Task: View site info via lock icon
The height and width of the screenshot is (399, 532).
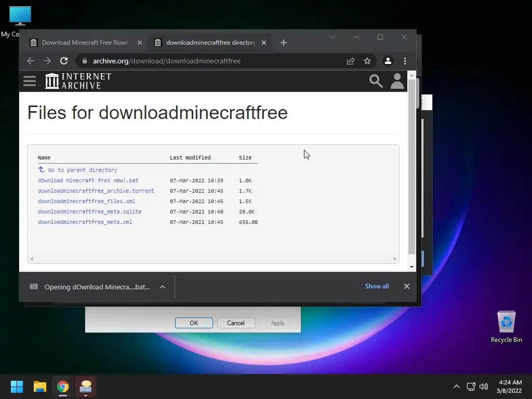Action: tap(85, 61)
